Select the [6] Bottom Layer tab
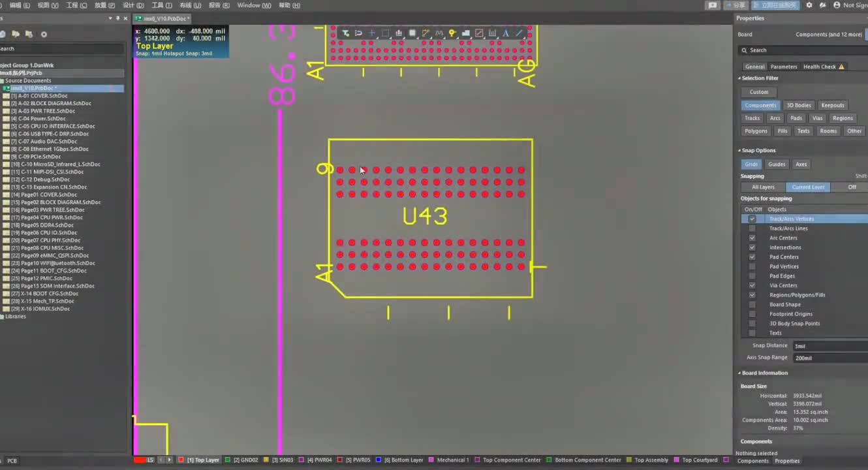The image size is (868, 470). [403, 460]
